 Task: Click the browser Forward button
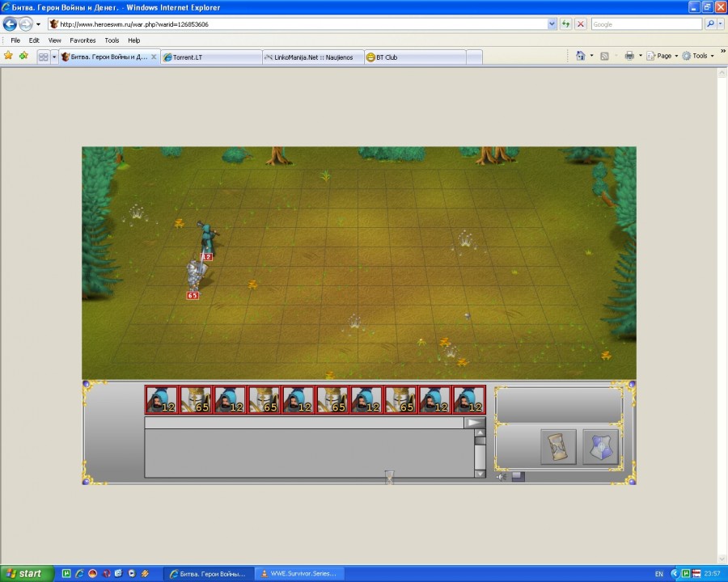pyautogui.click(x=26, y=23)
